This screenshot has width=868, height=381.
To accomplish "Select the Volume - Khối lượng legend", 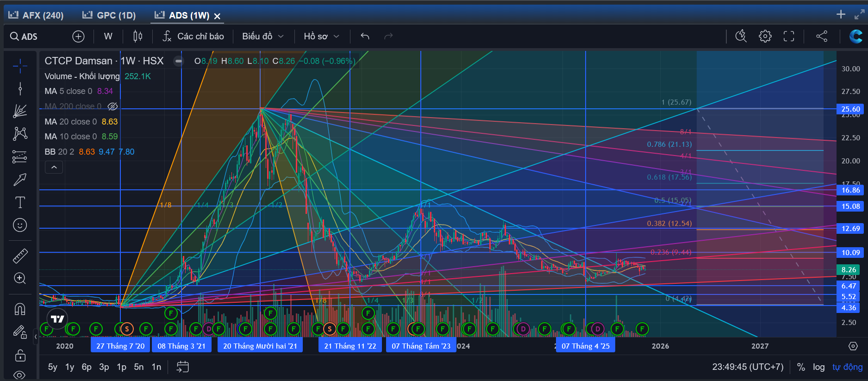I will (98, 76).
